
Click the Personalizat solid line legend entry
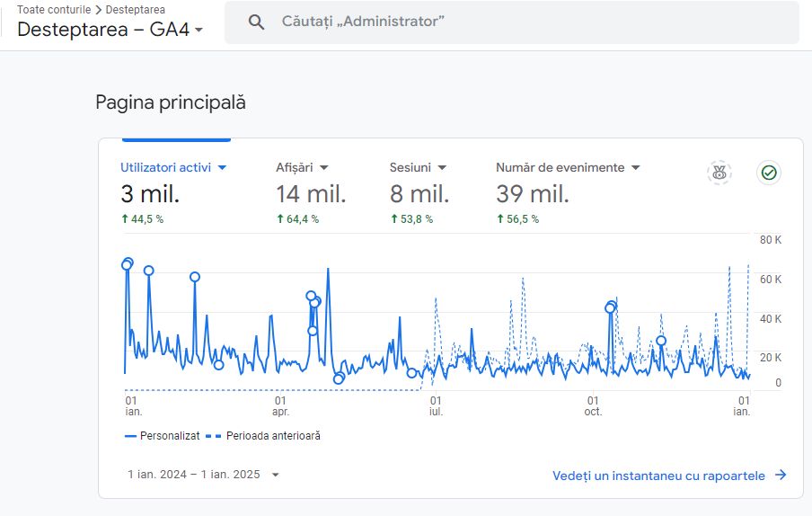(x=162, y=436)
